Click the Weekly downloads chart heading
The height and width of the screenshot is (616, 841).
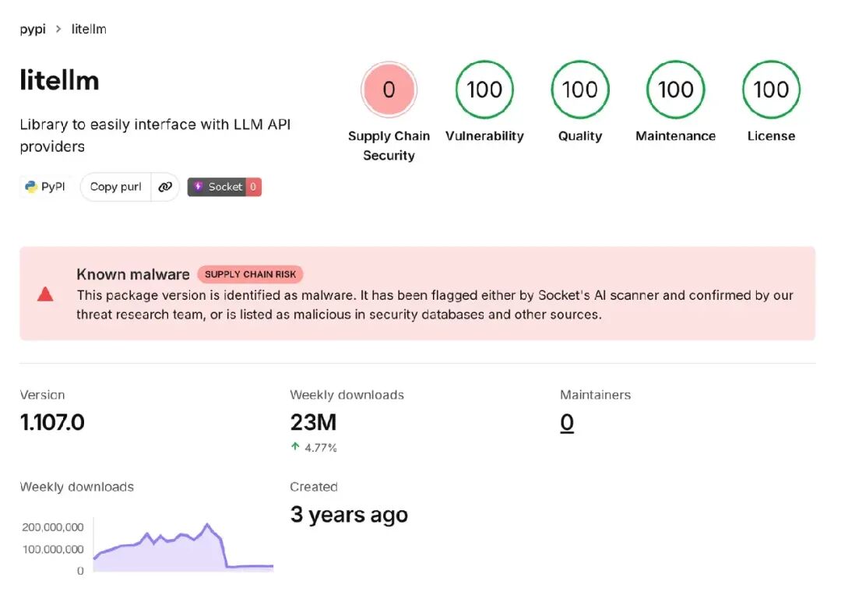tap(76, 487)
